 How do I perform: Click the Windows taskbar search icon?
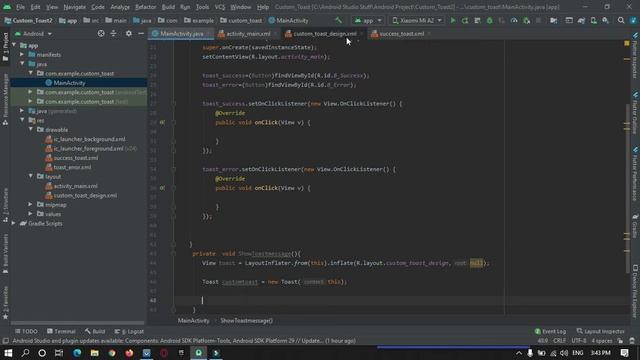coord(25,353)
